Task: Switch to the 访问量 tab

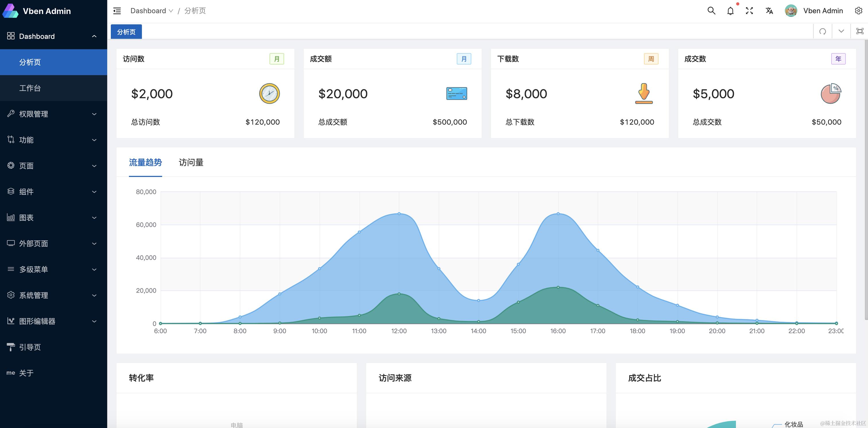Action: click(x=191, y=163)
